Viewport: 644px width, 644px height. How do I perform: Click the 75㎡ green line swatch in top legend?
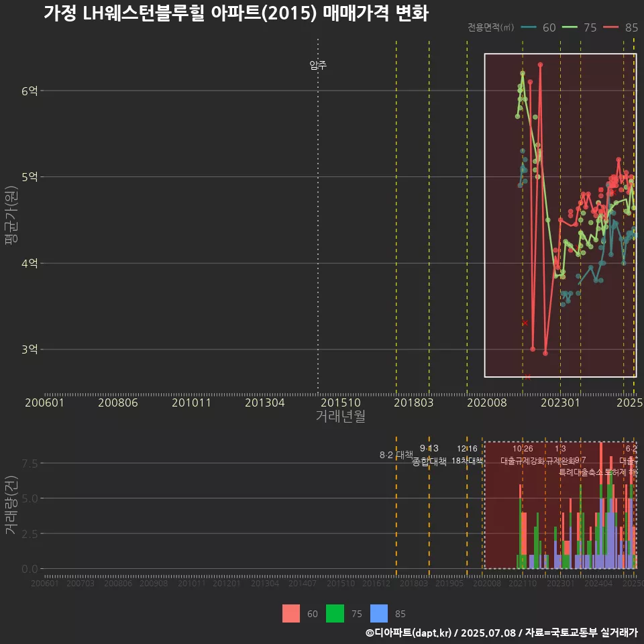point(570,28)
